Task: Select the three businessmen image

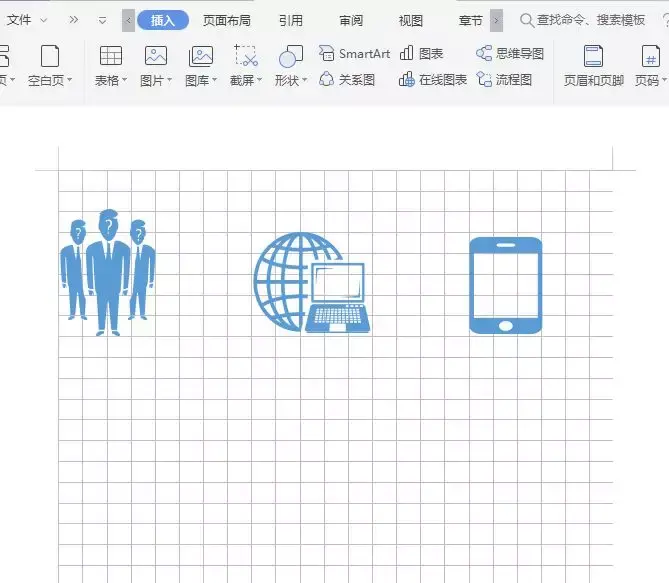Action: (x=108, y=272)
